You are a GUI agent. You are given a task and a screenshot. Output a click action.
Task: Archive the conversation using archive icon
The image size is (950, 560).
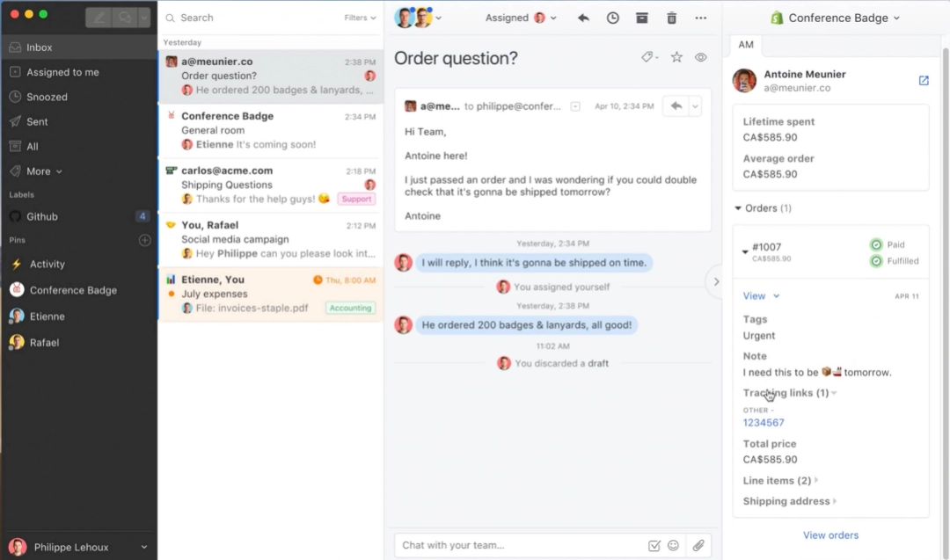(x=642, y=18)
